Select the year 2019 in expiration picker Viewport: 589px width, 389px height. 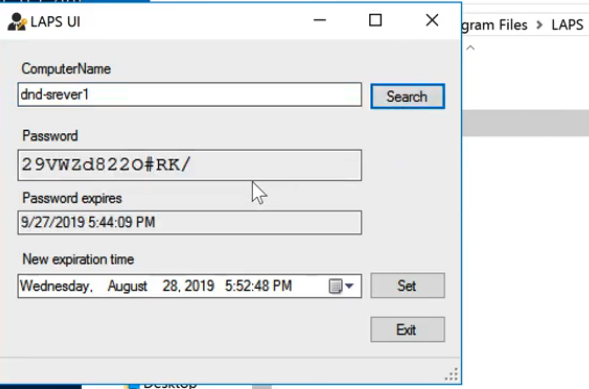click(x=199, y=286)
